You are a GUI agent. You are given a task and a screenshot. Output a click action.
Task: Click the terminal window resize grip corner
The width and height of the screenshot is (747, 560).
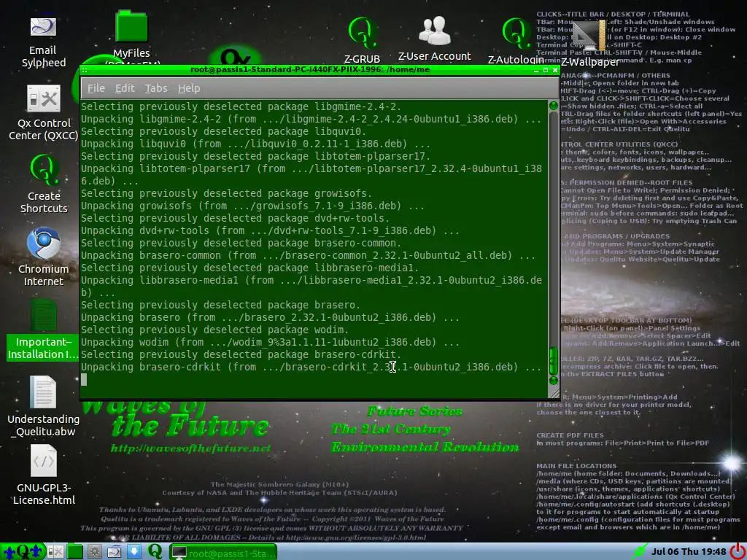554,392
